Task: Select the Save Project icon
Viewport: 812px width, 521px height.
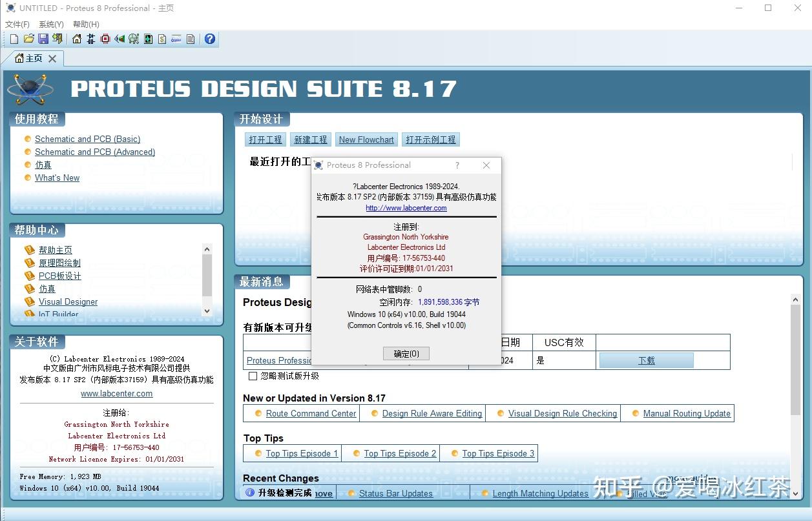Action: point(43,39)
